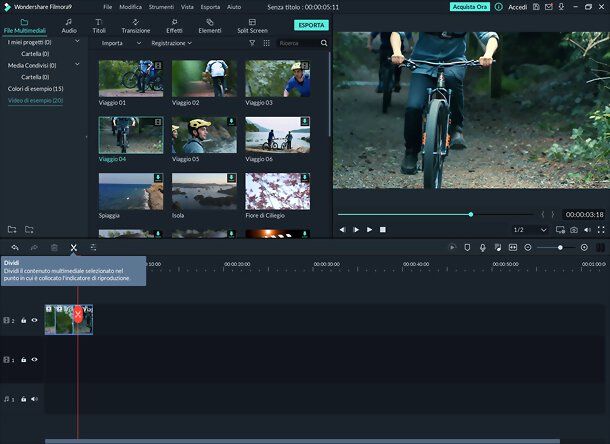Collapse the media library side panel arrow
This screenshot has width=610, height=444.
(86, 137)
